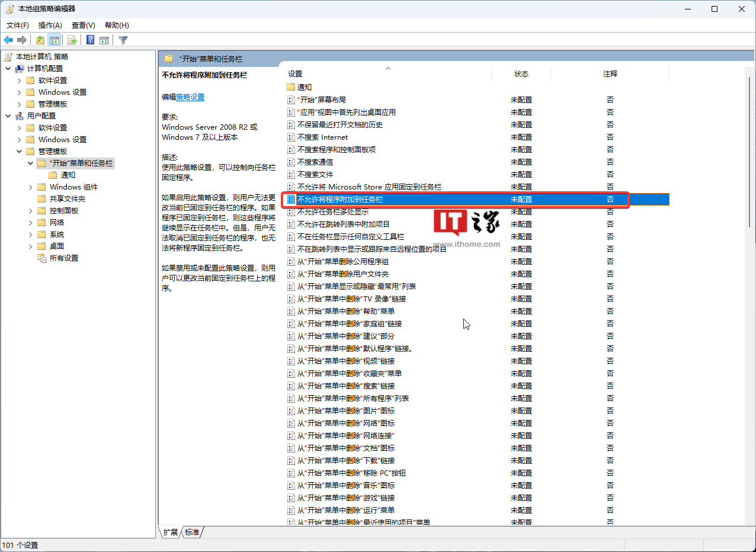Expand the Windows 组件 folder under 管理模板
Viewport: 756px width, 552px height.
(x=31, y=187)
